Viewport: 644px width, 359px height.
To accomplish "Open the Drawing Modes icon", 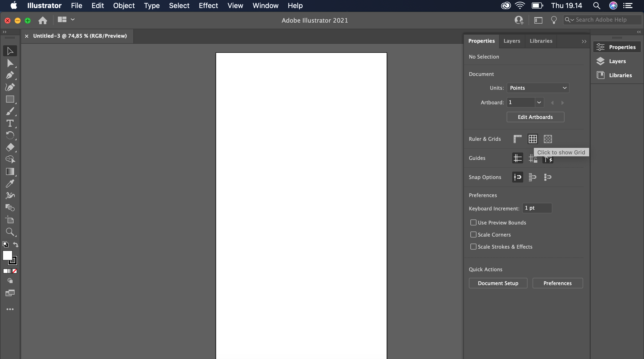I will pyautogui.click(x=10, y=281).
